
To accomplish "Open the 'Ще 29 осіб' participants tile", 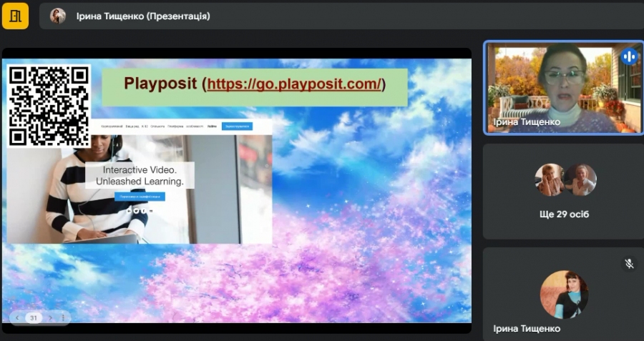I will pyautogui.click(x=564, y=192).
